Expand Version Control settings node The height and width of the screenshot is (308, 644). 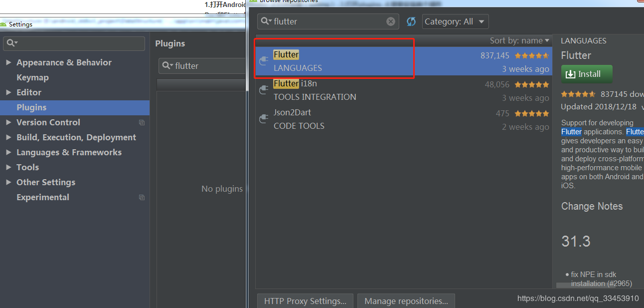8,122
